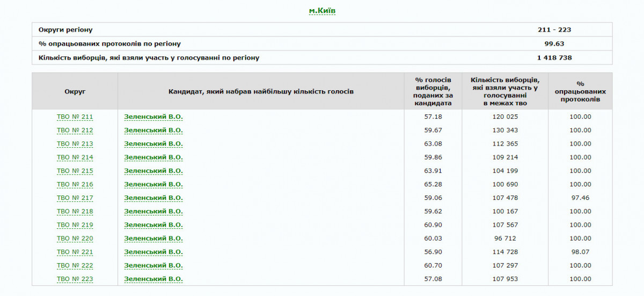Click the % опрацьованих протоколів column header
Screen dimensions: 644x296
[580, 91]
